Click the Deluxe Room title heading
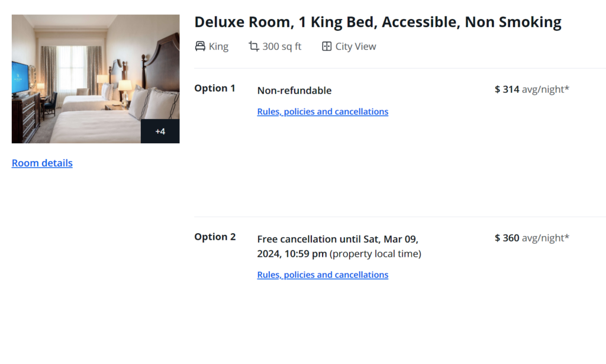 point(378,22)
